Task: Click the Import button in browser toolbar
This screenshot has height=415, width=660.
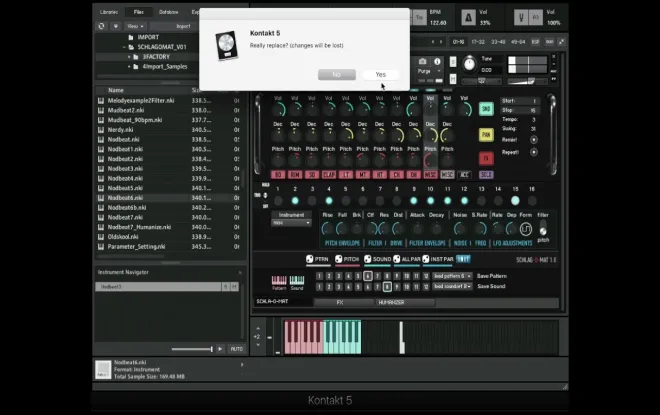Action: point(183,26)
